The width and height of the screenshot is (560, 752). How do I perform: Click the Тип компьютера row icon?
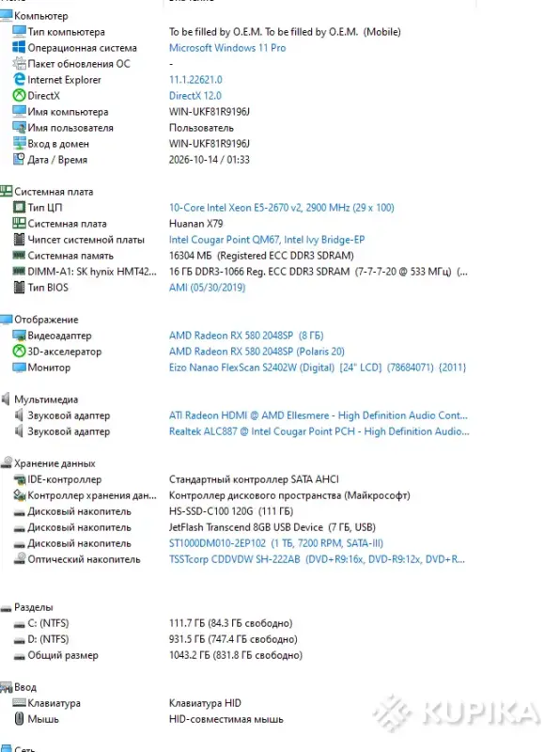tap(19, 32)
